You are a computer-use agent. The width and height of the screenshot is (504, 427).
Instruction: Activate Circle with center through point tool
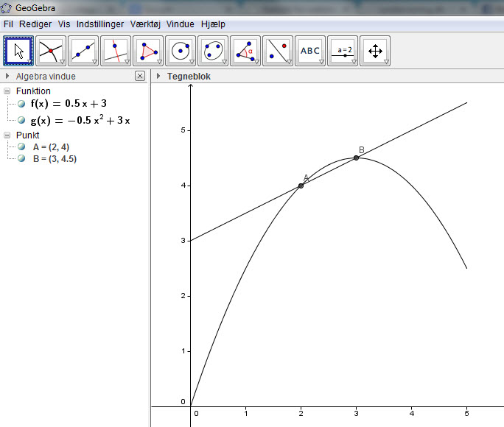point(181,51)
